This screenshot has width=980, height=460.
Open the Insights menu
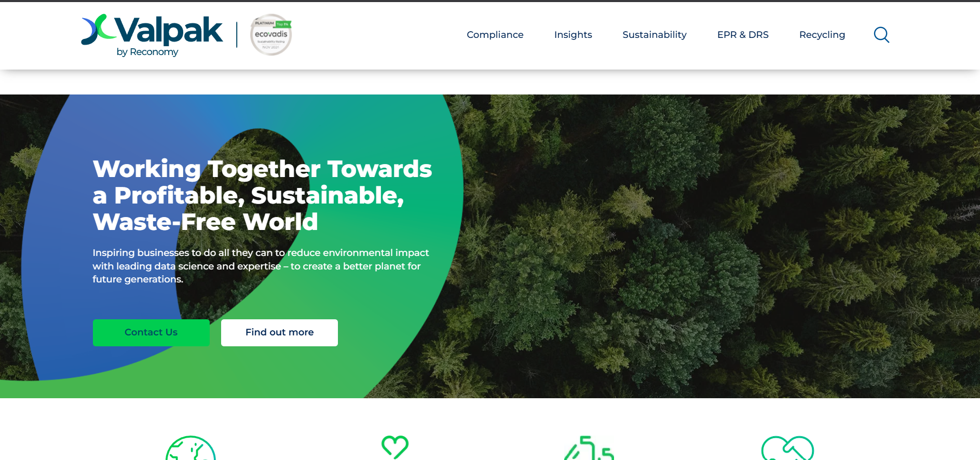[573, 35]
